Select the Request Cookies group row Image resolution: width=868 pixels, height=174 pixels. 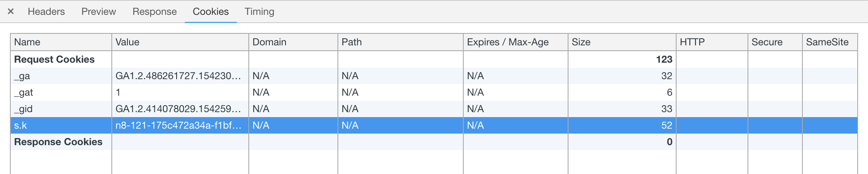pyautogui.click(x=434, y=59)
